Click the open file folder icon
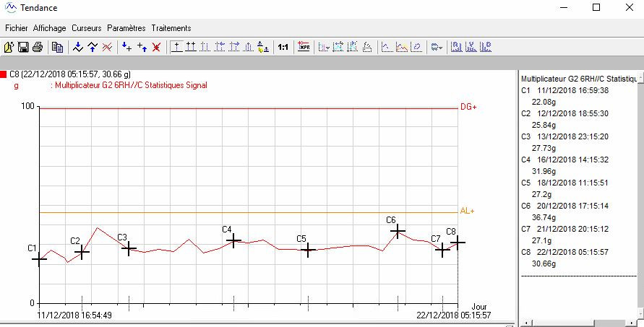The image size is (644, 327). tap(9, 47)
